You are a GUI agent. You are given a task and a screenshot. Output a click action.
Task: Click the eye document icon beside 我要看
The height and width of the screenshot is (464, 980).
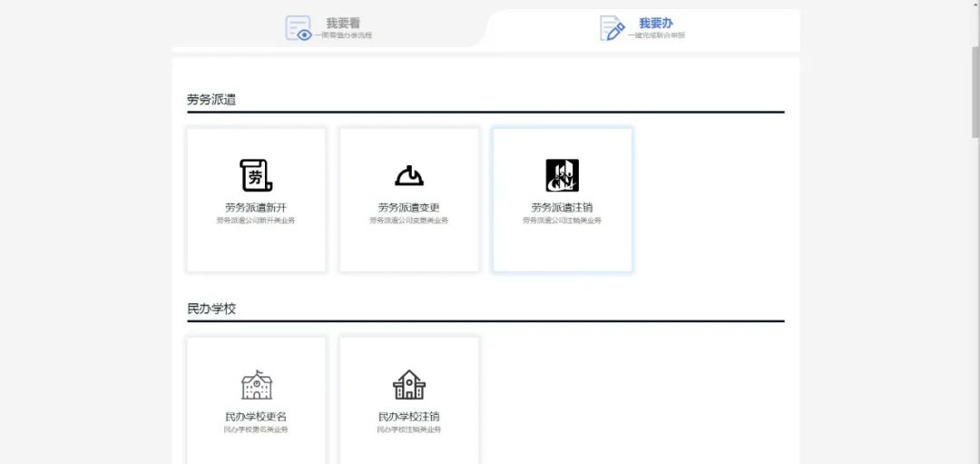click(x=299, y=28)
